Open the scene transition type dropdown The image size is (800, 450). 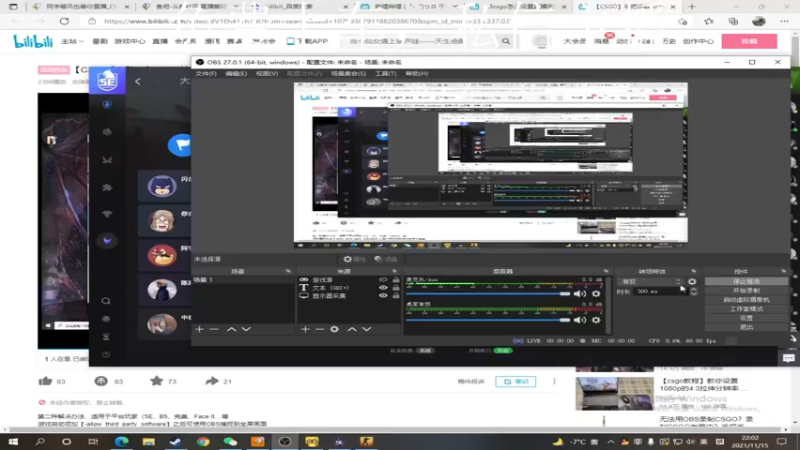click(x=649, y=282)
